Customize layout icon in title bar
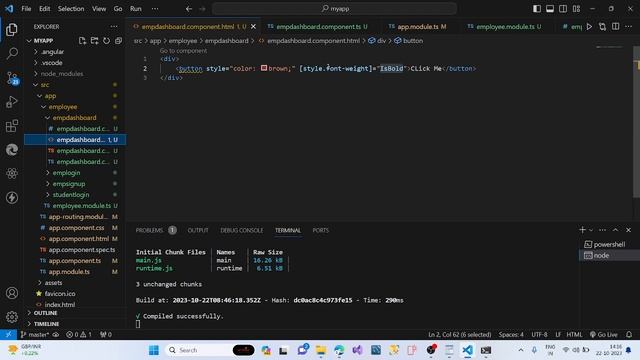640x360 pixels. pyautogui.click(x=576, y=9)
